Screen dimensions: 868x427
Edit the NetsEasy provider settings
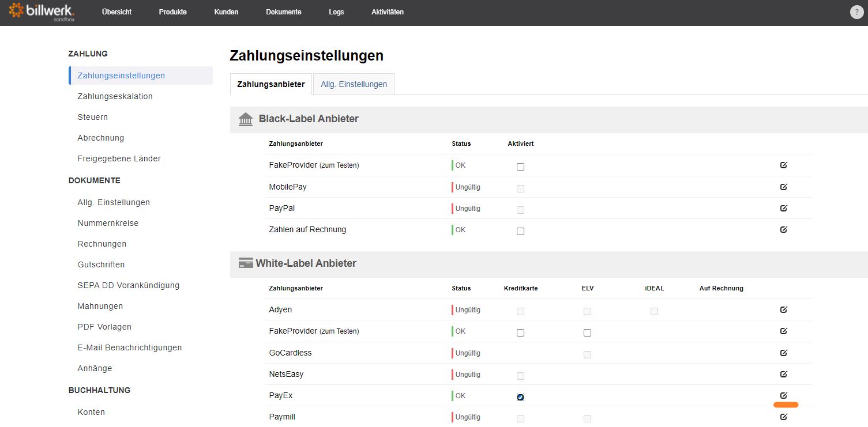783,374
